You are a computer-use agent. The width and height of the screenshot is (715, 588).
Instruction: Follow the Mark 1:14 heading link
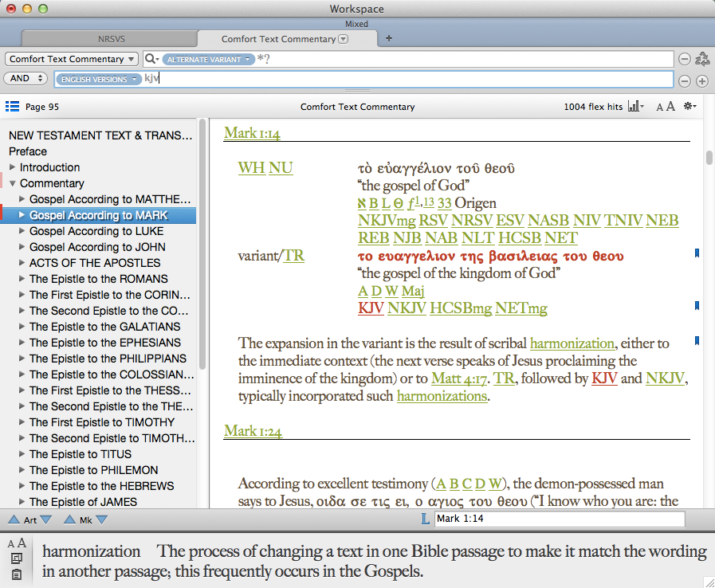252,133
